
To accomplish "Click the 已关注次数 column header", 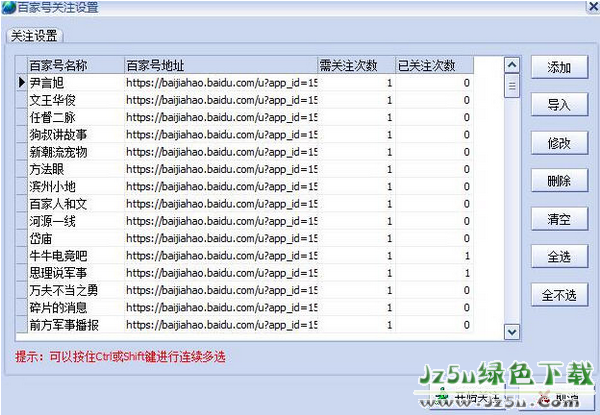I will (x=435, y=65).
